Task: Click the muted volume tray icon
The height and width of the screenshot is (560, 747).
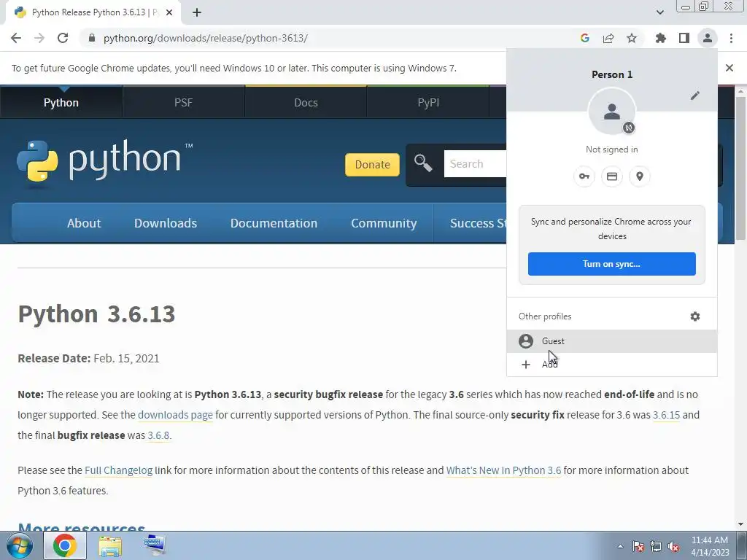Action: (673, 547)
